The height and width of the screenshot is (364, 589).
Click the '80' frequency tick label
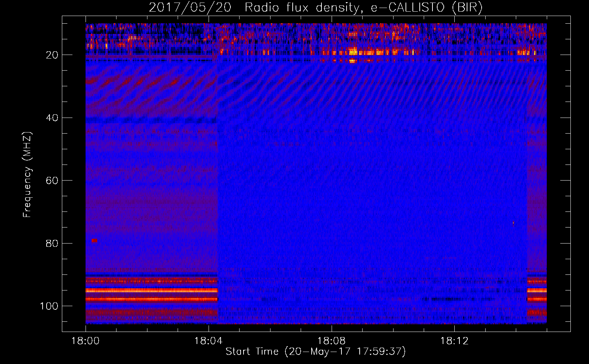(52, 243)
